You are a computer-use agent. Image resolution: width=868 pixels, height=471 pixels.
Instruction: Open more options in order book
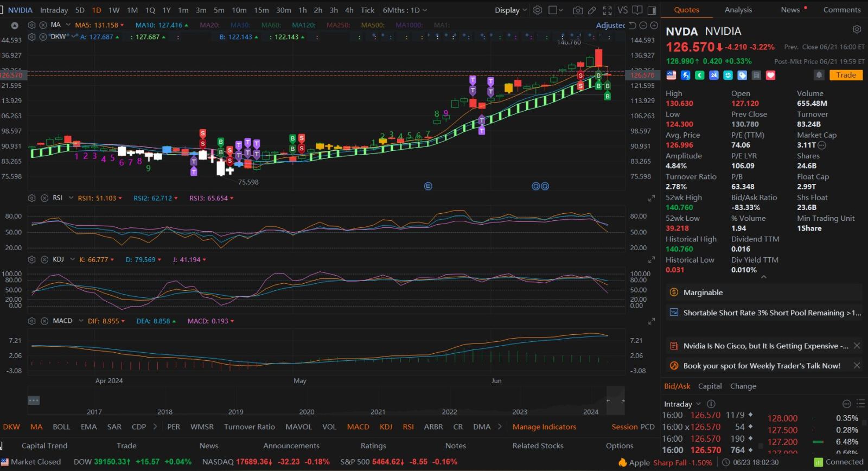tap(846, 404)
